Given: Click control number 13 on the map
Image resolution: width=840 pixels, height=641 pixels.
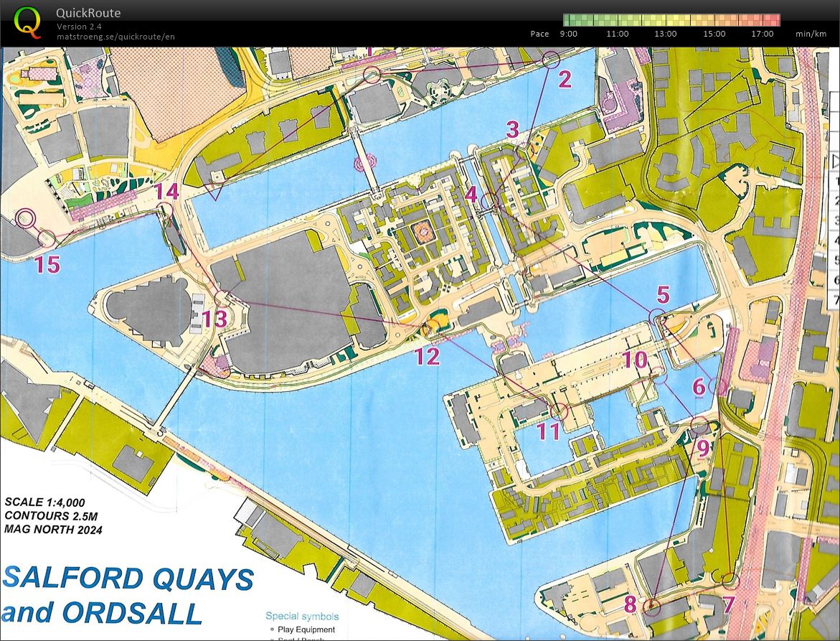Looking at the screenshot, I should [x=214, y=319].
